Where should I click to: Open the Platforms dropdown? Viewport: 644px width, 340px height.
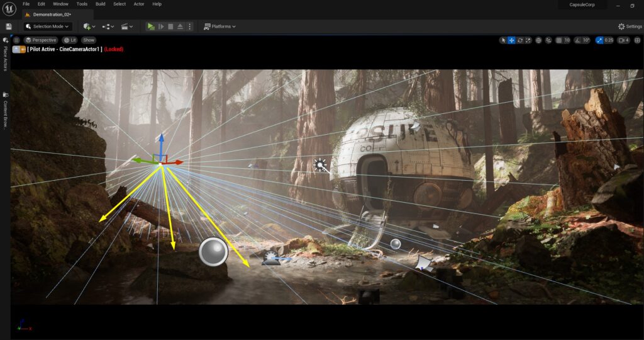[x=219, y=26]
